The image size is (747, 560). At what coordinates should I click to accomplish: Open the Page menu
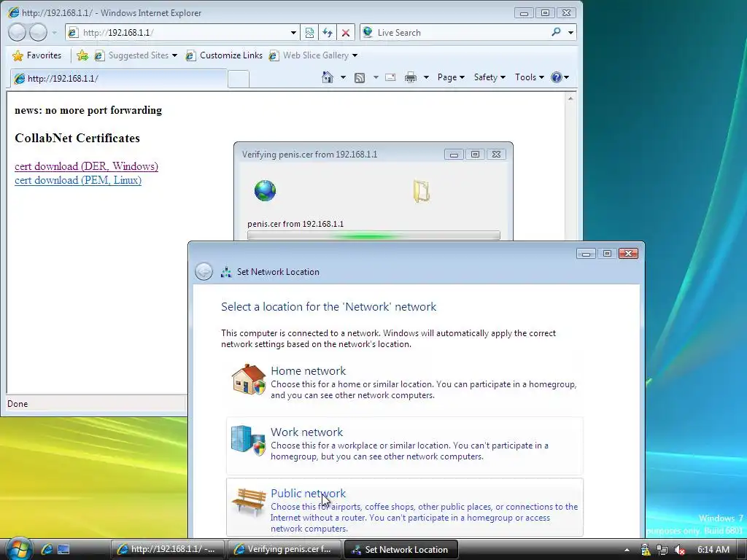tap(451, 77)
